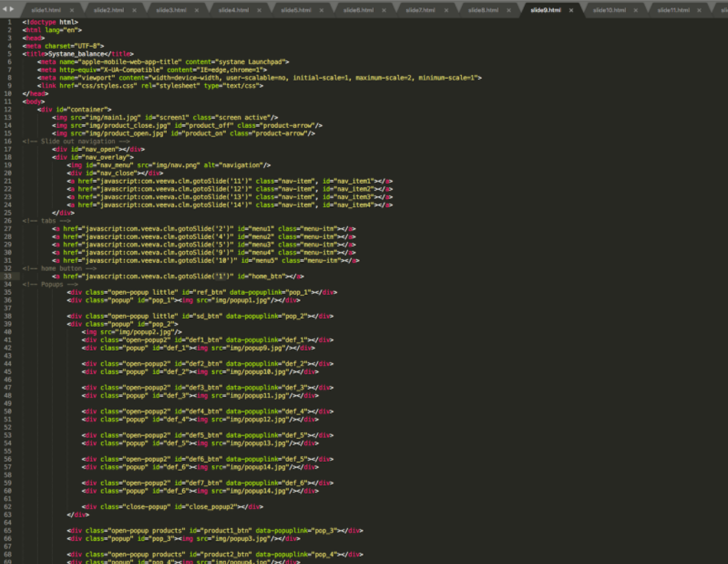Screen dimensions: 728x564
Task: Close the slide4.html tab
Action: coord(259,10)
